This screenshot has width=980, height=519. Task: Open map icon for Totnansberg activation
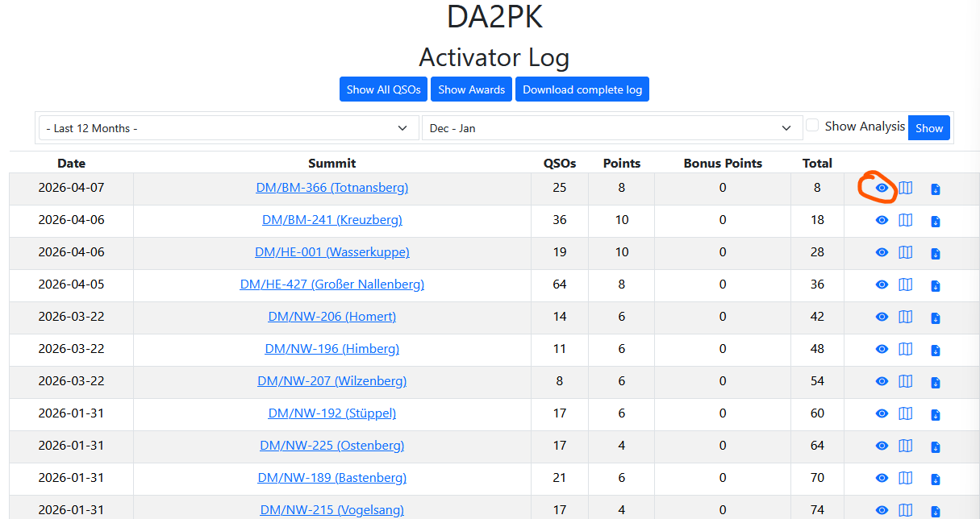pyautogui.click(x=906, y=188)
